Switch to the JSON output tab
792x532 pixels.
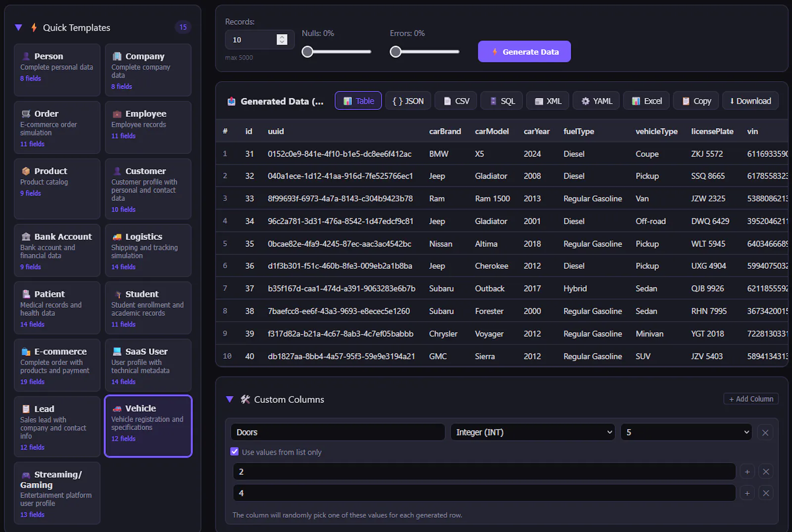[x=408, y=101]
